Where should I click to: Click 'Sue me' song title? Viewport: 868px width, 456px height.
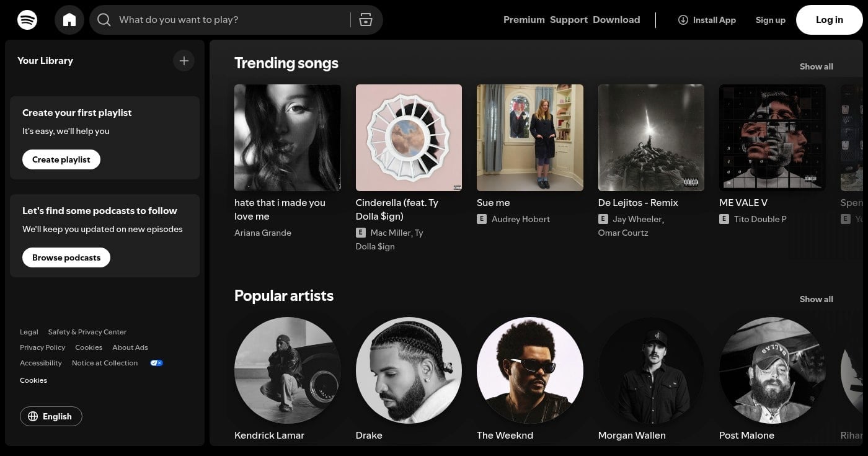coord(494,203)
